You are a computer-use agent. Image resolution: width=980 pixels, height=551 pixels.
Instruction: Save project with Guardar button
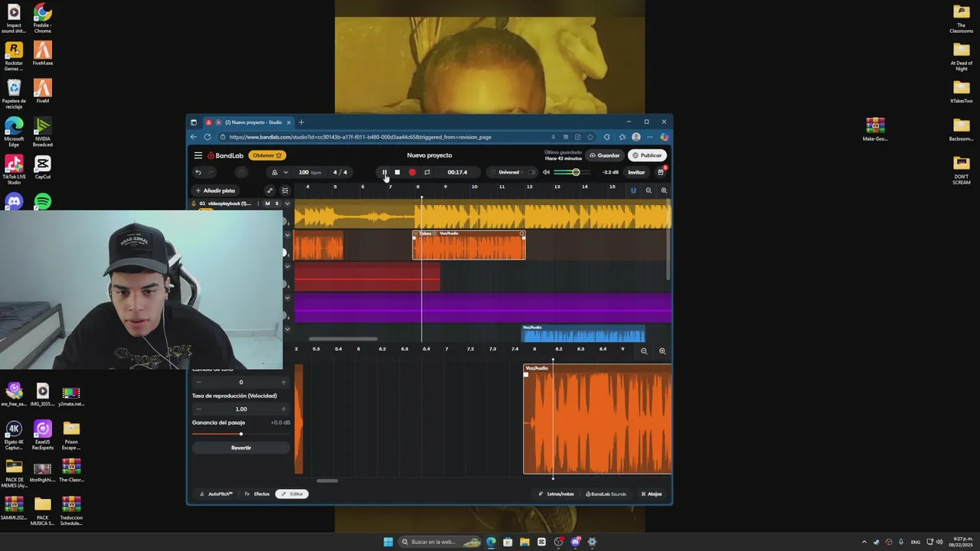coord(604,155)
